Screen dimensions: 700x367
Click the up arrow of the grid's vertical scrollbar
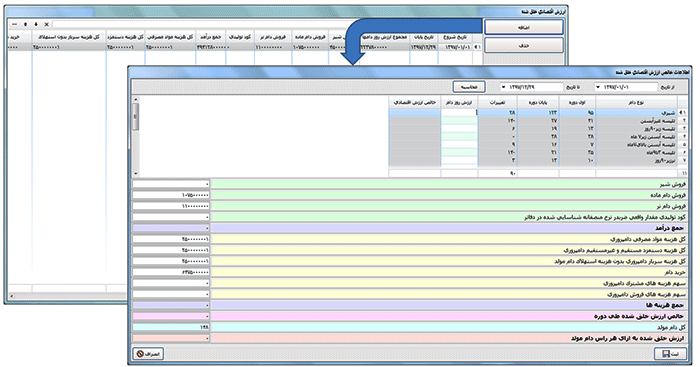tap(136, 99)
